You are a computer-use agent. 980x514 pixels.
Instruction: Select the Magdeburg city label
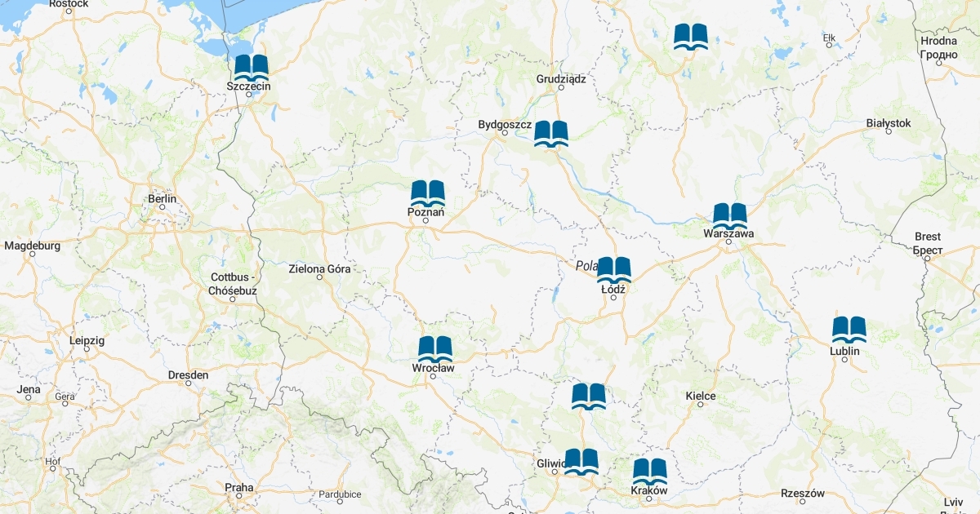pyautogui.click(x=33, y=246)
